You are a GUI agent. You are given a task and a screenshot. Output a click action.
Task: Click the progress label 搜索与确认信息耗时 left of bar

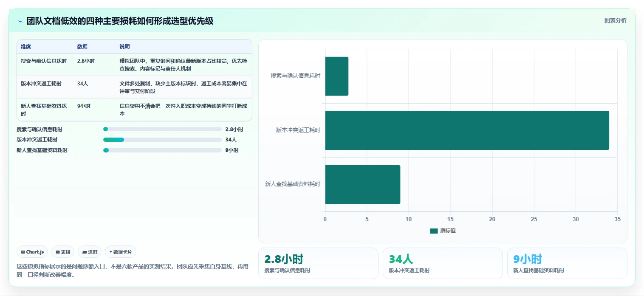[x=40, y=130]
